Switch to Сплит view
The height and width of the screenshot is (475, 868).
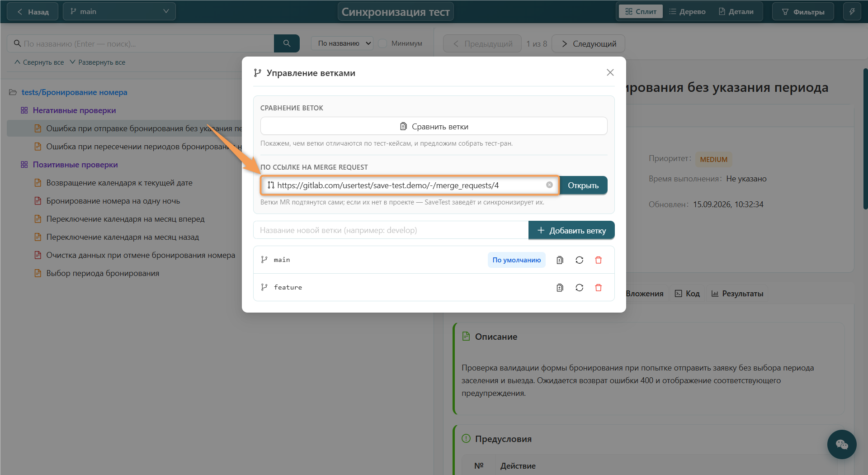click(641, 12)
